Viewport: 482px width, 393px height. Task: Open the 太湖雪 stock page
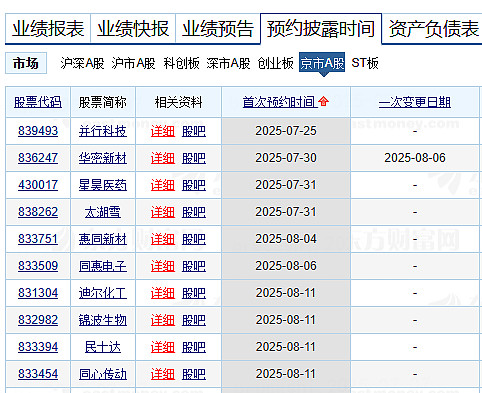(x=103, y=212)
